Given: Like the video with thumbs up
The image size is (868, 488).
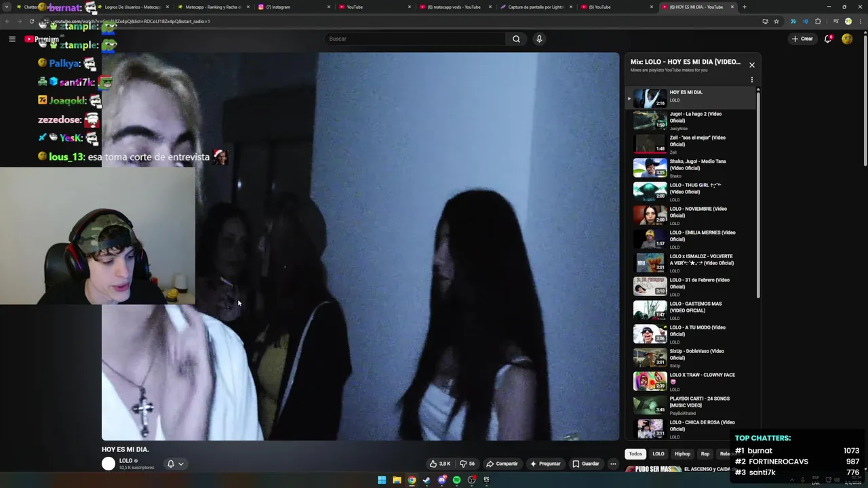Looking at the screenshot, I should [440, 464].
